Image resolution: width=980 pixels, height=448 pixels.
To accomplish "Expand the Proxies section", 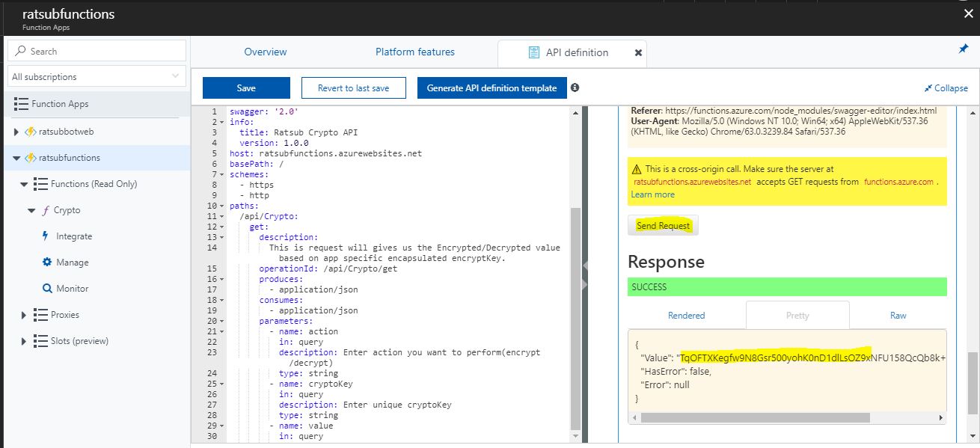I will click(22, 315).
